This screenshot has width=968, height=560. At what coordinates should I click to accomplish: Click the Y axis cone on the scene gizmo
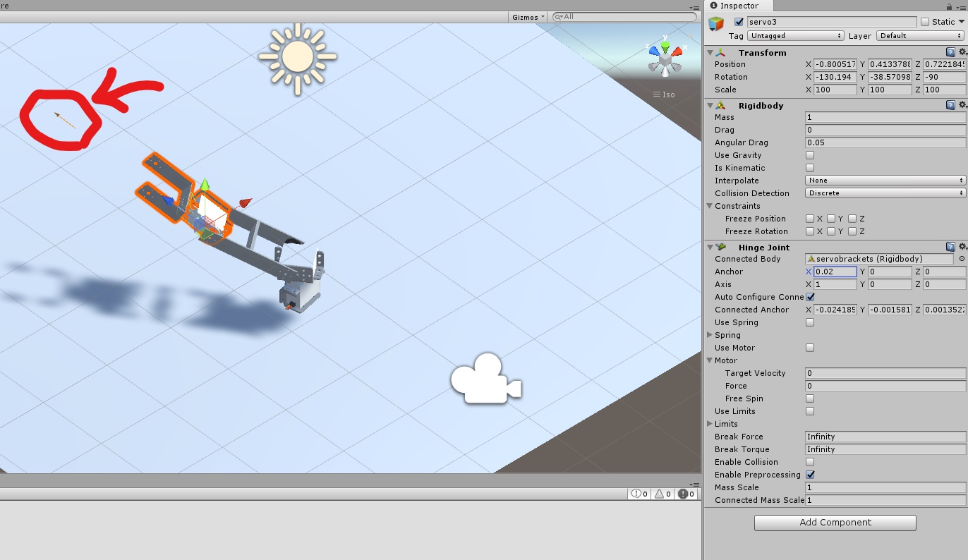[x=664, y=48]
